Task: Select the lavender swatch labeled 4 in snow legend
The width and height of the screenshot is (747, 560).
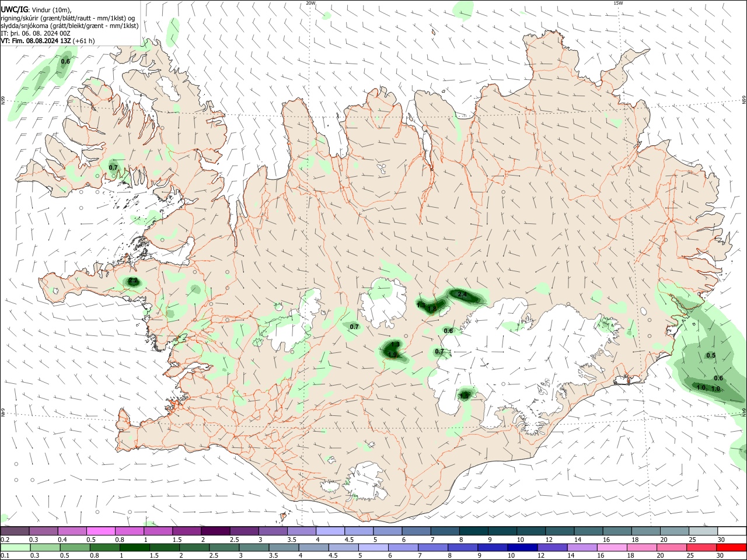Action: click(x=330, y=531)
